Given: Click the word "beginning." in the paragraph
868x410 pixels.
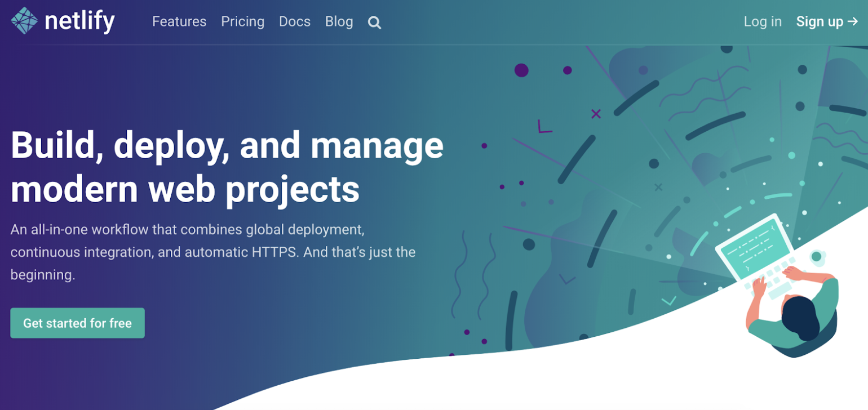Looking at the screenshot, I should point(43,275).
